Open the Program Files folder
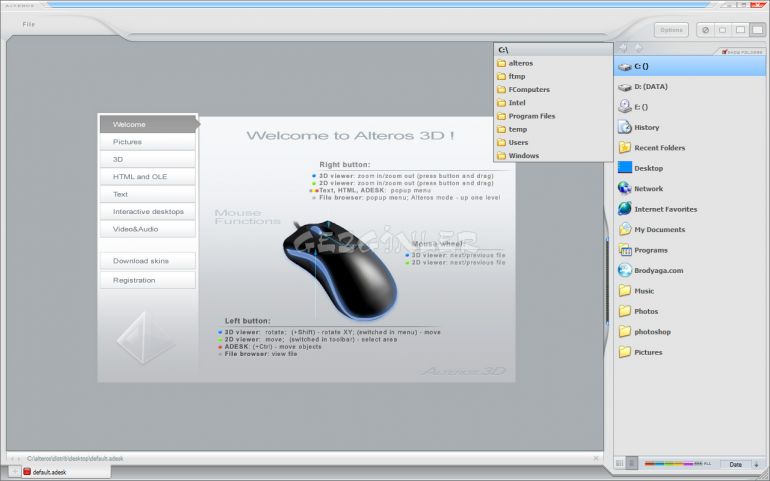The image size is (770, 481). click(553, 116)
